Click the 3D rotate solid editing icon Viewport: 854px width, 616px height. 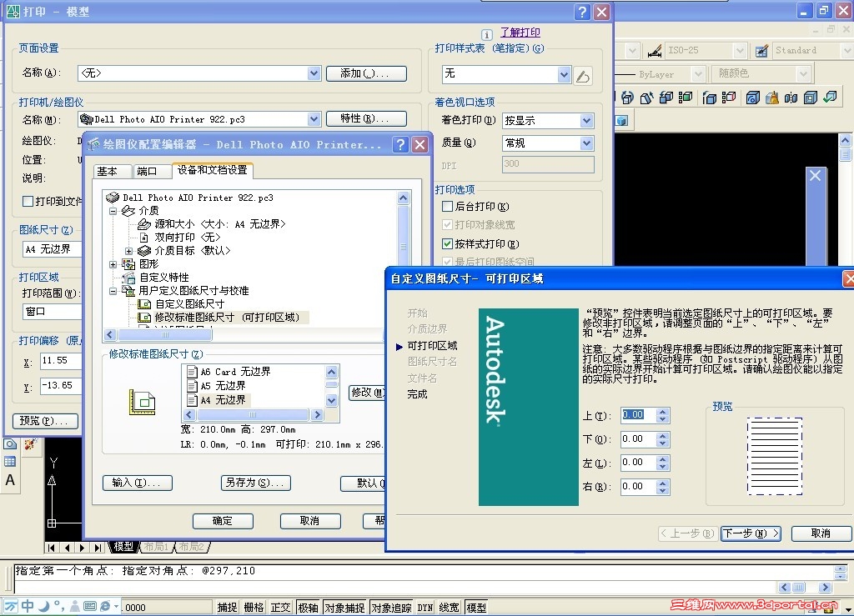pos(627,98)
